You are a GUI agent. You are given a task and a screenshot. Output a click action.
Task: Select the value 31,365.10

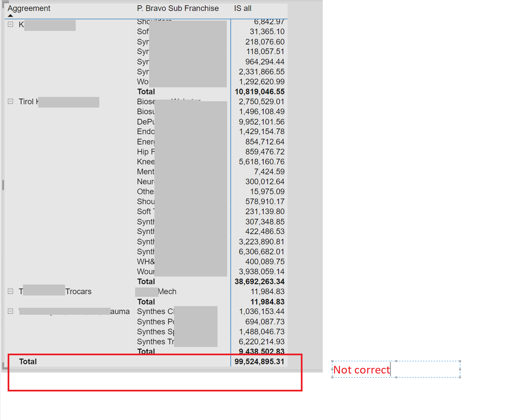click(267, 32)
